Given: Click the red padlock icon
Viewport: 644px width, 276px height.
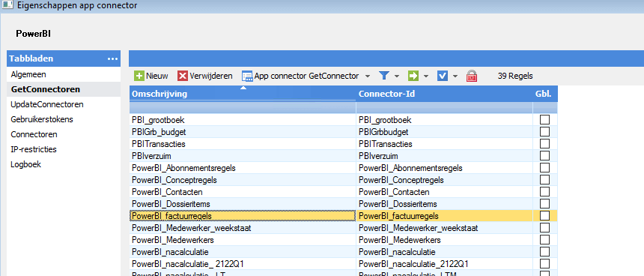Looking at the screenshot, I should [472, 76].
